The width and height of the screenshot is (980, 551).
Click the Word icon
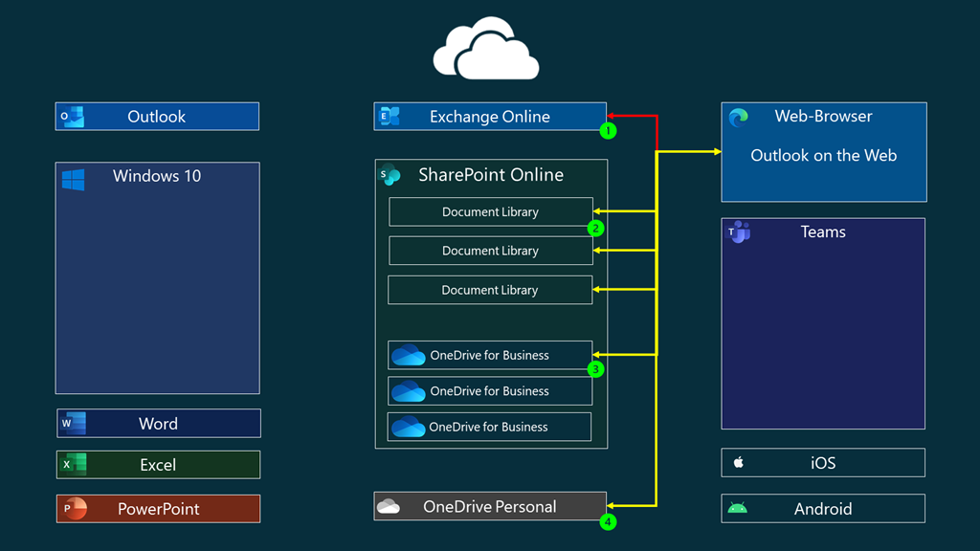click(x=74, y=423)
